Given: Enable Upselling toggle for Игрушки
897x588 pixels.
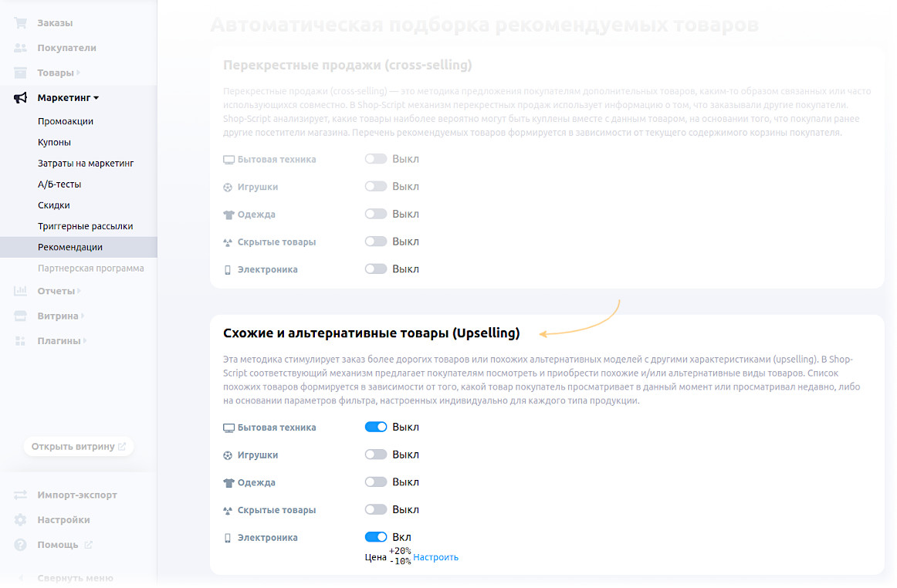Looking at the screenshot, I should (x=376, y=455).
